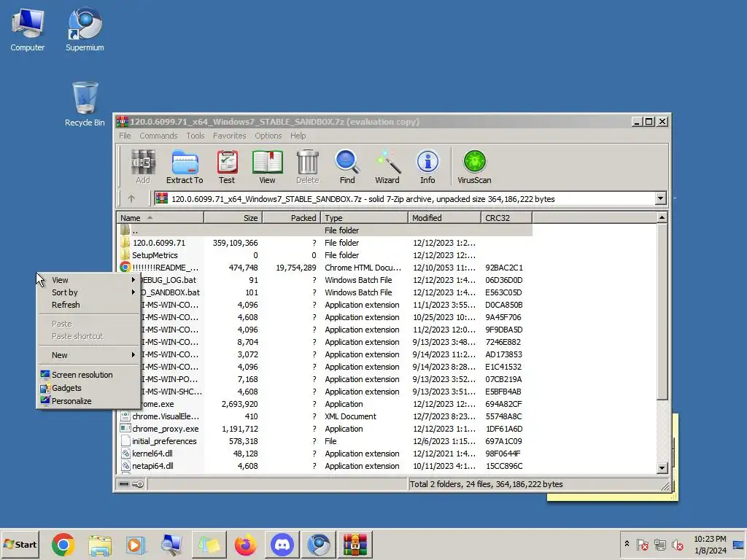747x560 pixels.
Task: Click the muted volume tray icon
Action: click(x=678, y=545)
